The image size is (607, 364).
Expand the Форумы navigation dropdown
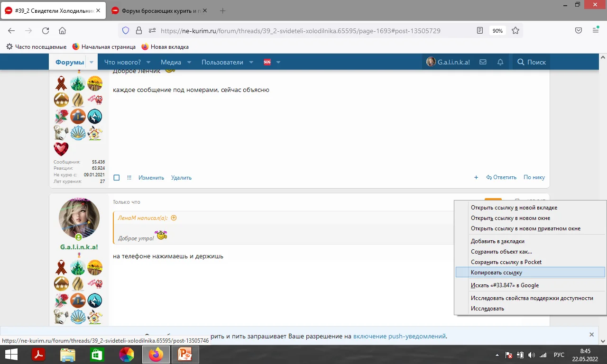[x=92, y=62]
